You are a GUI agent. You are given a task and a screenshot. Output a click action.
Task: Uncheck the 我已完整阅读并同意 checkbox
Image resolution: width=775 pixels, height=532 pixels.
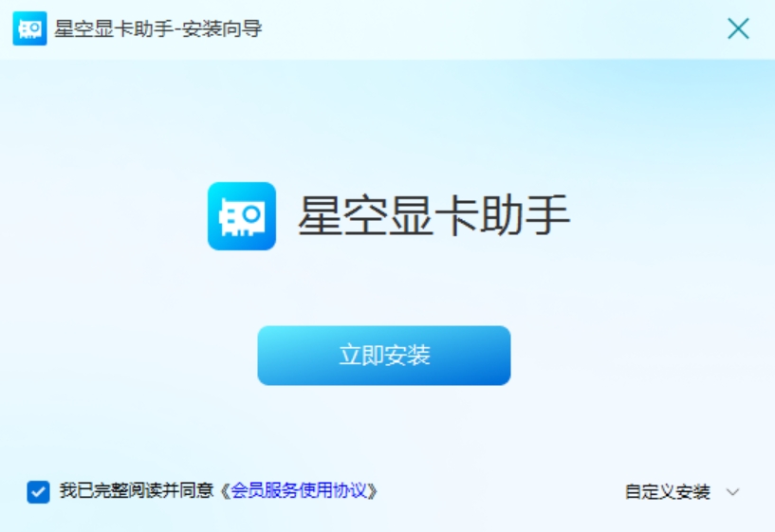(x=38, y=492)
